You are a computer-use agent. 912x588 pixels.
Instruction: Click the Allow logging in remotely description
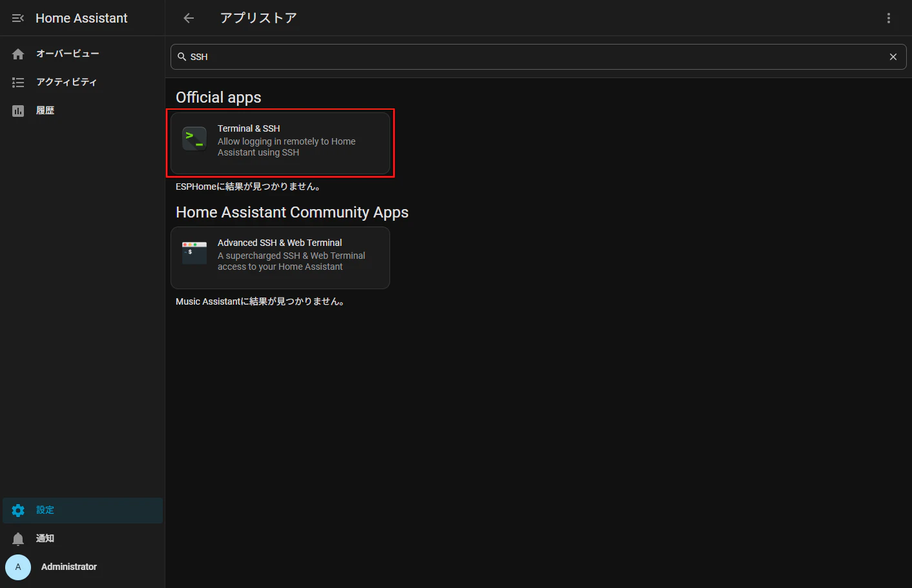click(287, 147)
